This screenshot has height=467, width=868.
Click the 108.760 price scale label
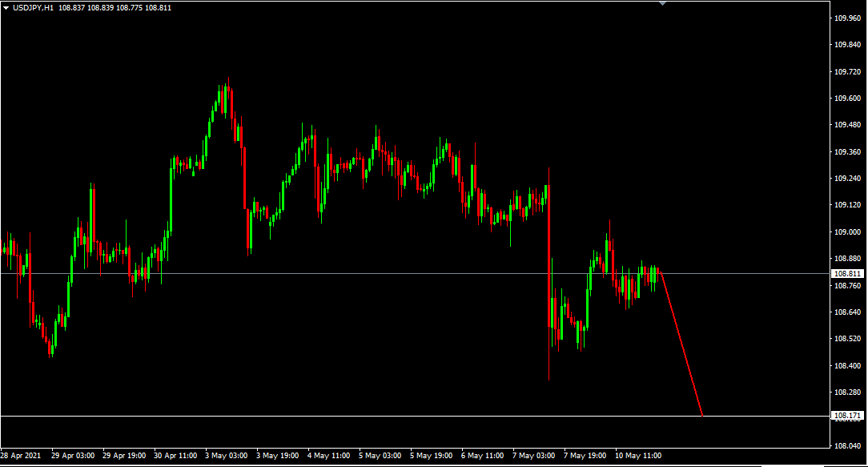point(847,285)
